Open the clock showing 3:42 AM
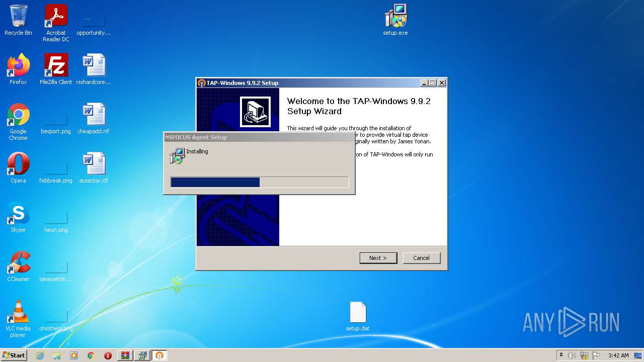Viewport: 644px width, 362px height. pyautogui.click(x=618, y=355)
